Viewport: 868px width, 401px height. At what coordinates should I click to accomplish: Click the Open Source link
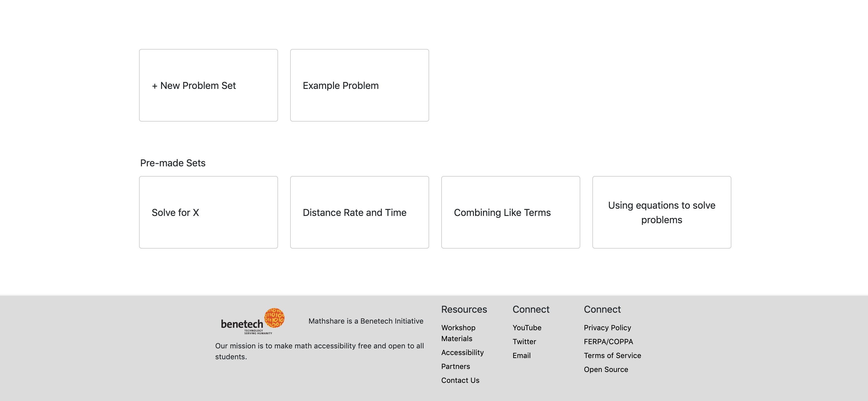coord(606,369)
